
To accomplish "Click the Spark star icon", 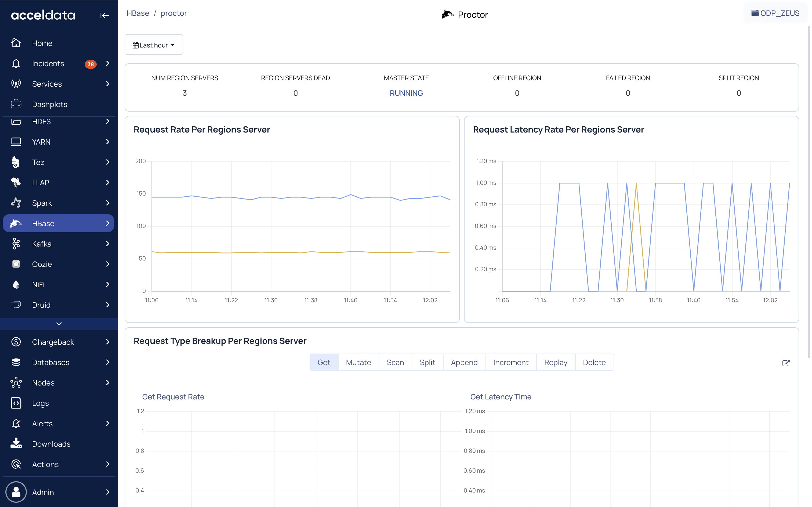I will pos(16,203).
